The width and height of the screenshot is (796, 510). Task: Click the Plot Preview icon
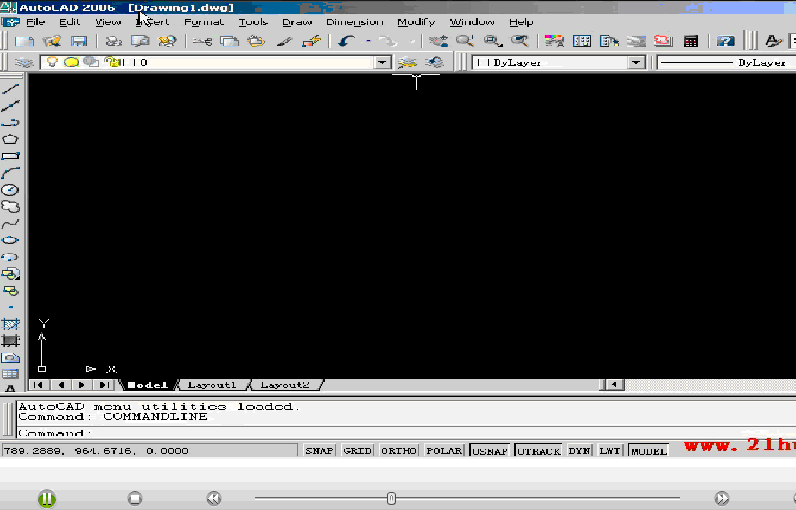point(141,42)
